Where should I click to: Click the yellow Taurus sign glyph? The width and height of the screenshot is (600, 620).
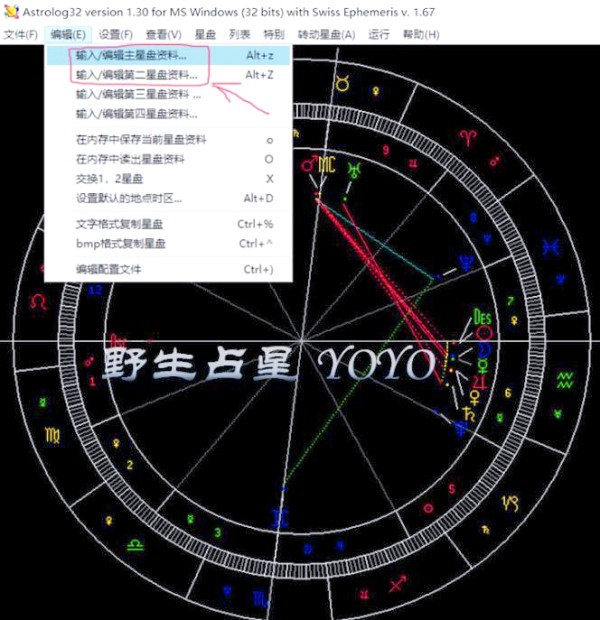(342, 83)
